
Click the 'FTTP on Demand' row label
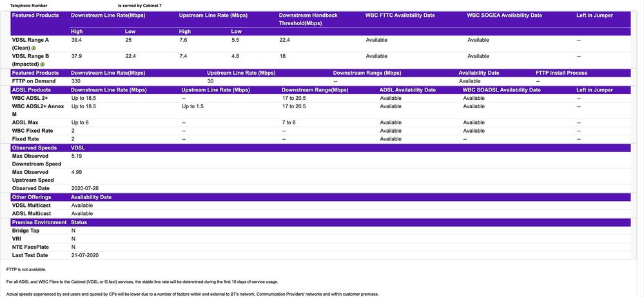34,81
